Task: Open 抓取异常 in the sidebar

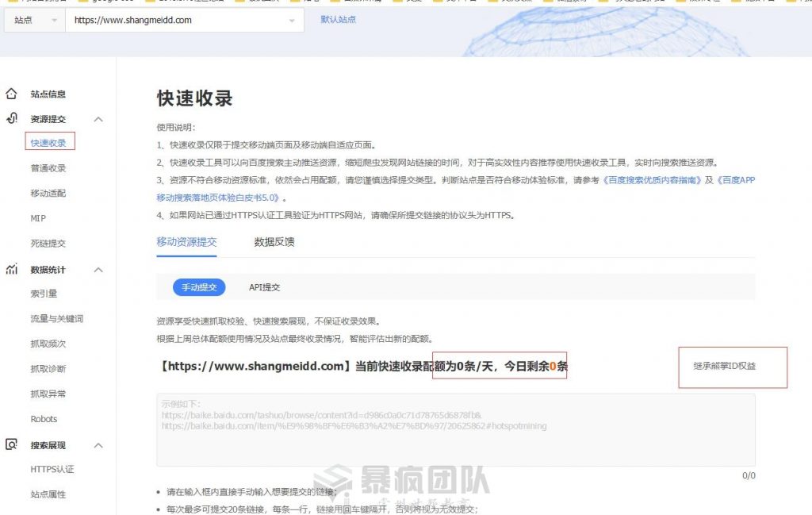Action: click(48, 394)
